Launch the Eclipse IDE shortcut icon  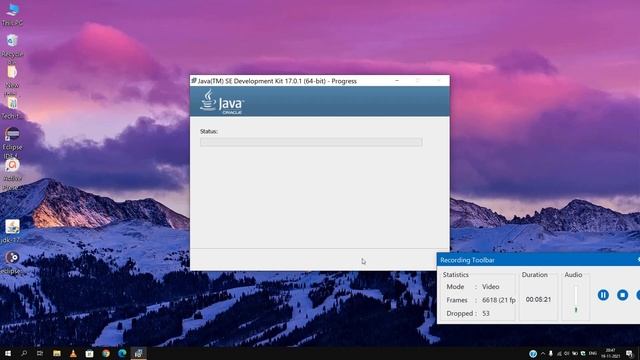point(12,141)
